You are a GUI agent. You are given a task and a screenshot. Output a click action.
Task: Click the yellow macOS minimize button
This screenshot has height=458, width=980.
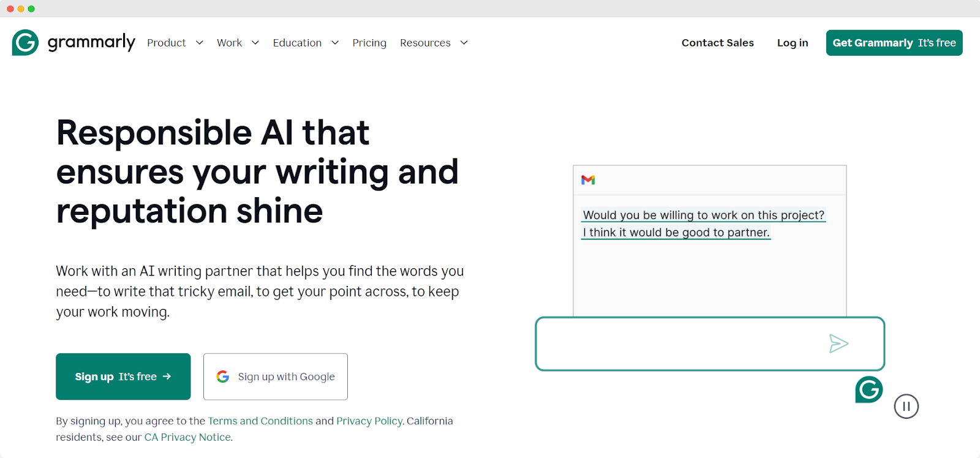(x=21, y=9)
